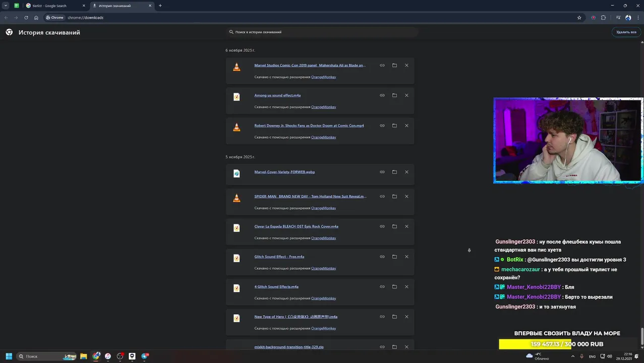Remove Marvel Studios Comic-Con panel from download list
This screenshot has height=363, width=644.
(406, 65)
